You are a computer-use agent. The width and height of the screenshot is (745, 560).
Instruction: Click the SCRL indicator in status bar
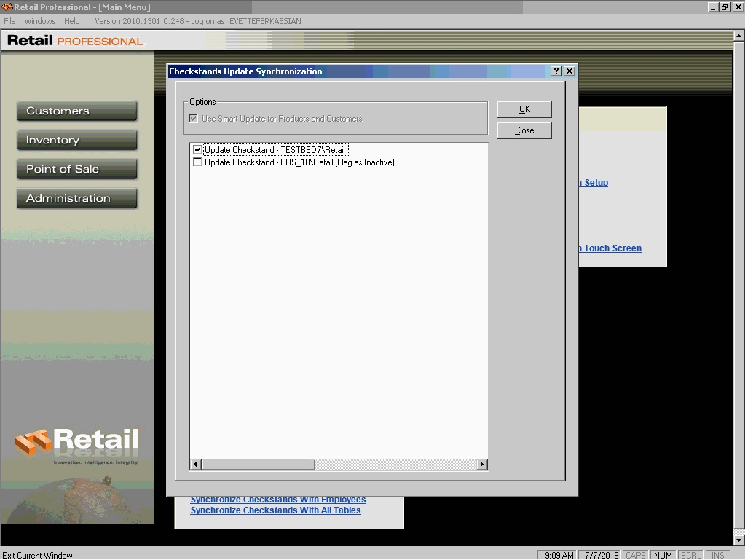691,555
